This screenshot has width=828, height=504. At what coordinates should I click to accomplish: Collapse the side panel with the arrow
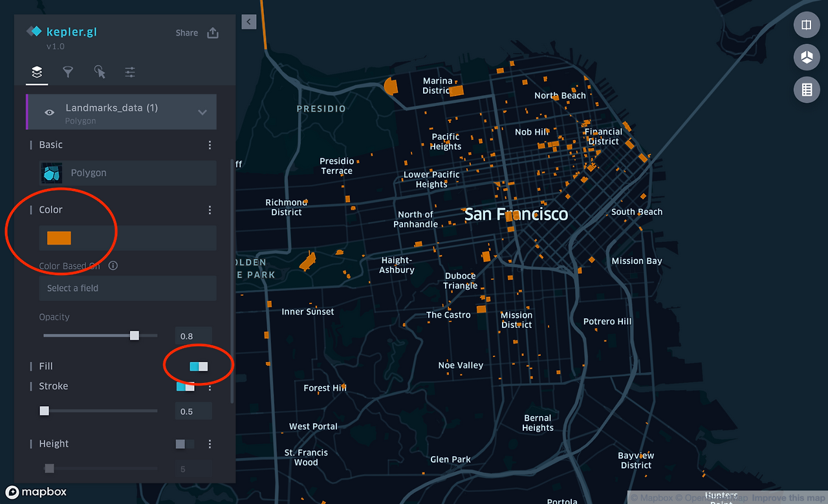(248, 21)
